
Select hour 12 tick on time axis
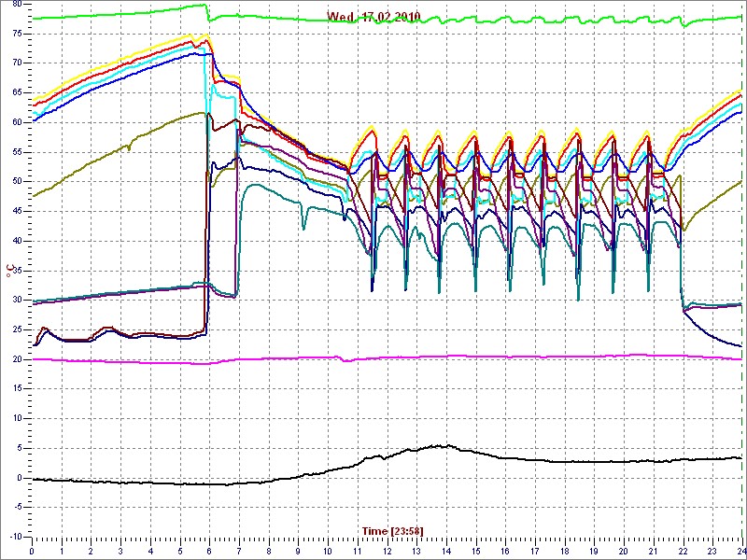click(x=387, y=552)
